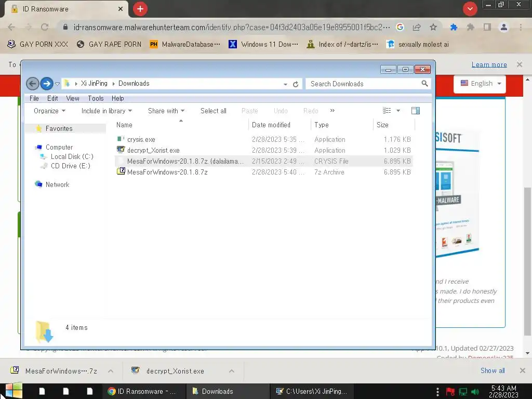Open the Index of /~dartz/is bookmark
This screenshot has height=399, width=532.
(342, 44)
